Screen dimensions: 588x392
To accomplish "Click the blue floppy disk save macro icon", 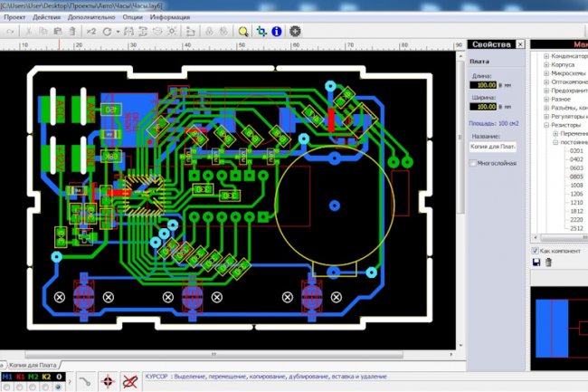I will click(536, 263).
